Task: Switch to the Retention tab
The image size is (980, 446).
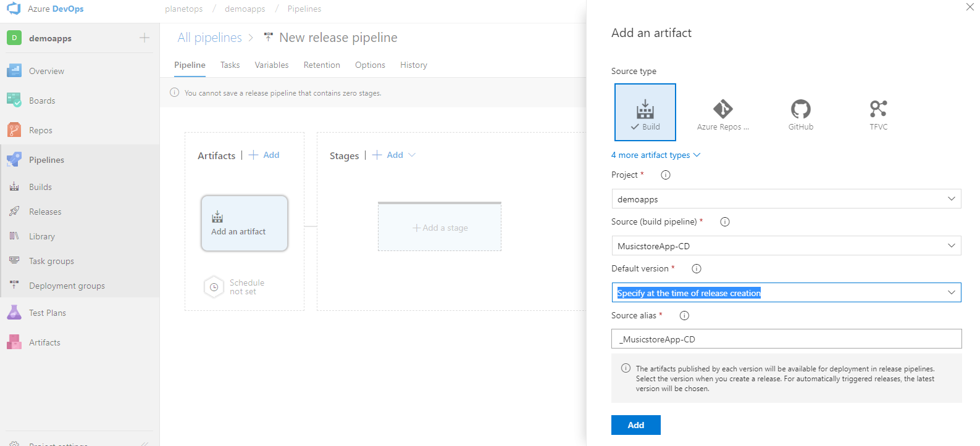Action: [x=322, y=65]
